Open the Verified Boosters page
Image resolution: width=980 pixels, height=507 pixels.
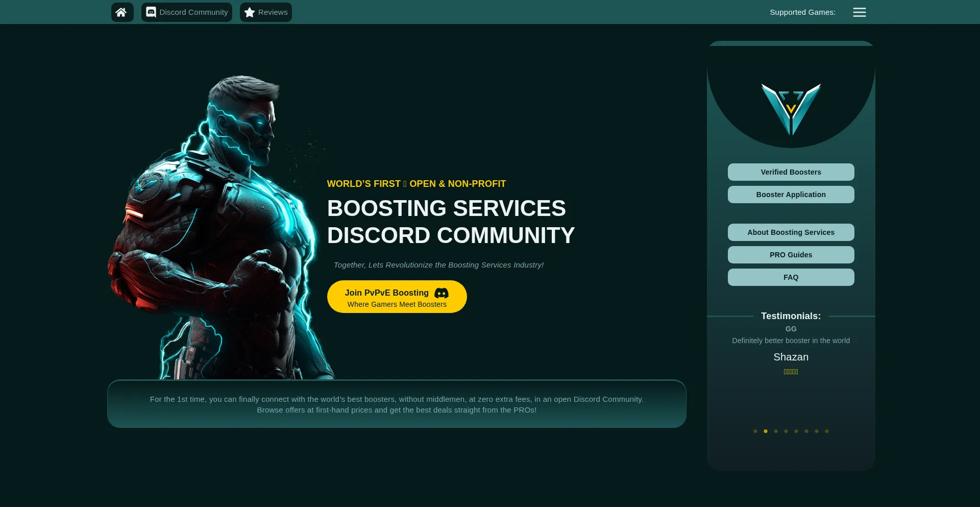(791, 172)
